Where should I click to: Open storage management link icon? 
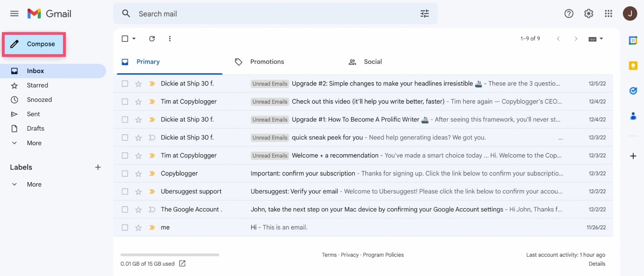pos(182,263)
